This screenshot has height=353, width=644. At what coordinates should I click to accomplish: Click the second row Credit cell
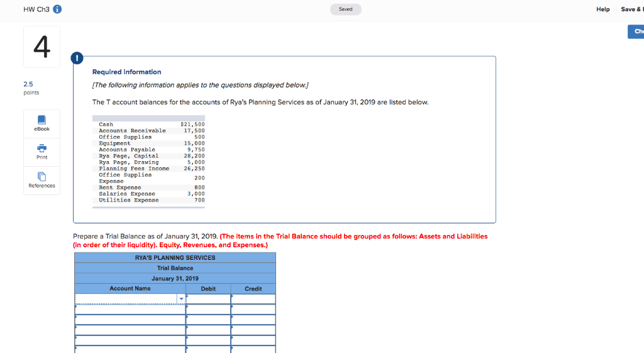(x=253, y=310)
